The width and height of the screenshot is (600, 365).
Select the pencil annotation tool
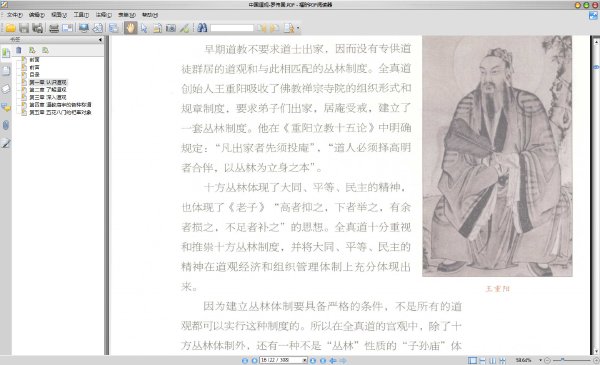click(184, 28)
